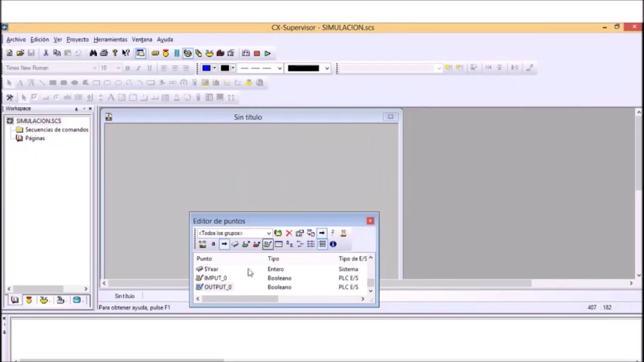Toggle the Workspace window toolbar button

pos(140,53)
